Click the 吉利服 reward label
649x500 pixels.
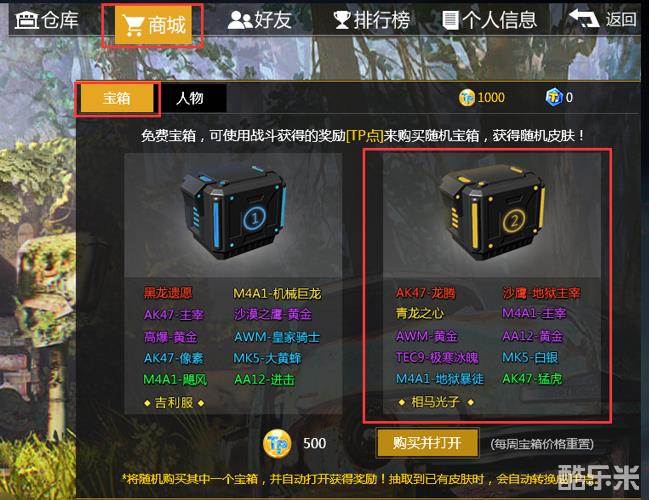click(174, 402)
